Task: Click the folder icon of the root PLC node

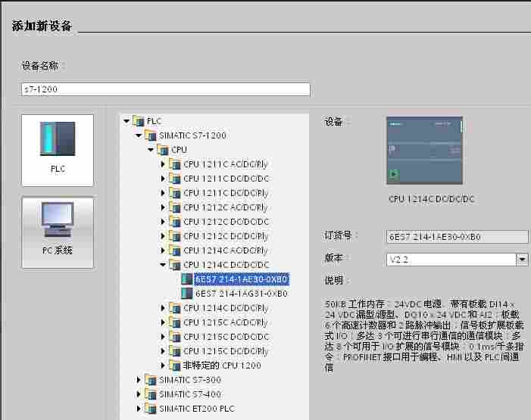Action: [x=138, y=121]
